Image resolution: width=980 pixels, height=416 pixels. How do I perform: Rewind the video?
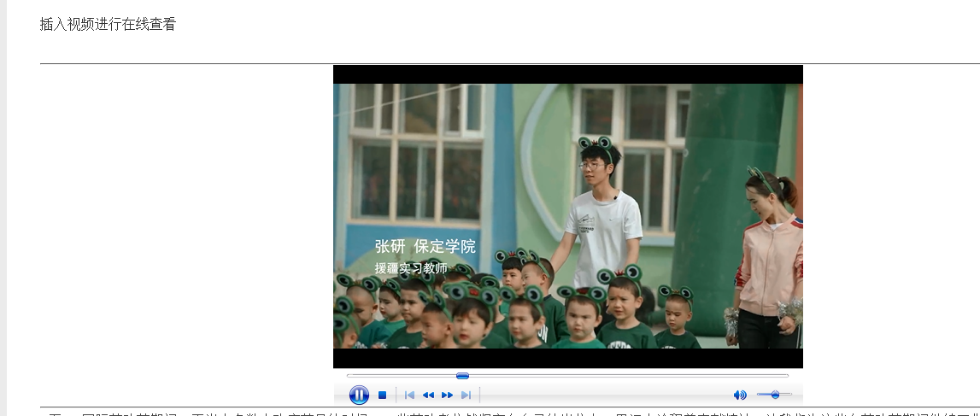click(428, 395)
